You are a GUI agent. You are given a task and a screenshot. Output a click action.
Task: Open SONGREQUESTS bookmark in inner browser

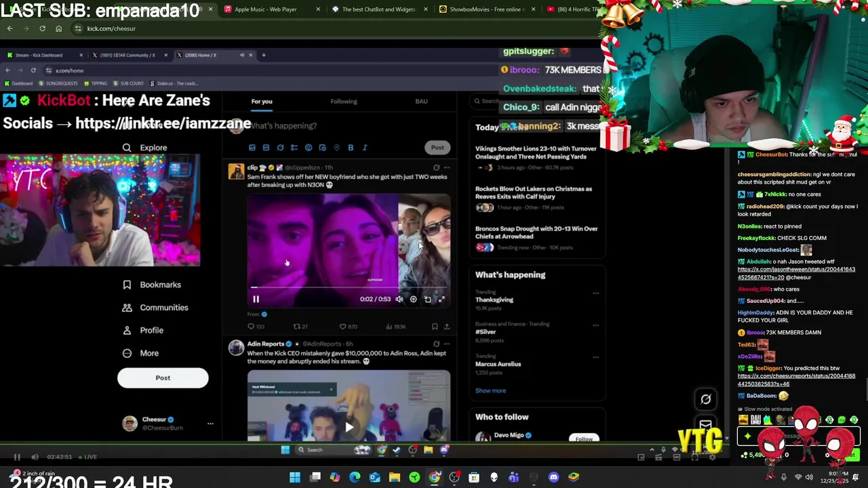[x=58, y=83]
